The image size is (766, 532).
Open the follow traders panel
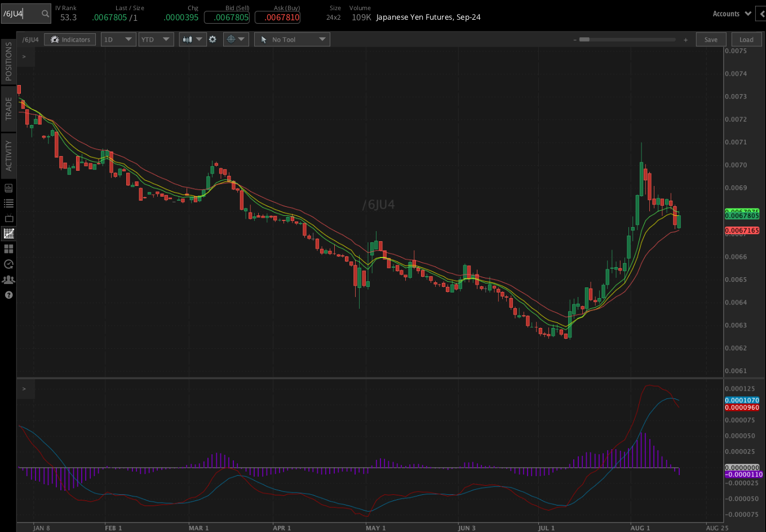8,279
